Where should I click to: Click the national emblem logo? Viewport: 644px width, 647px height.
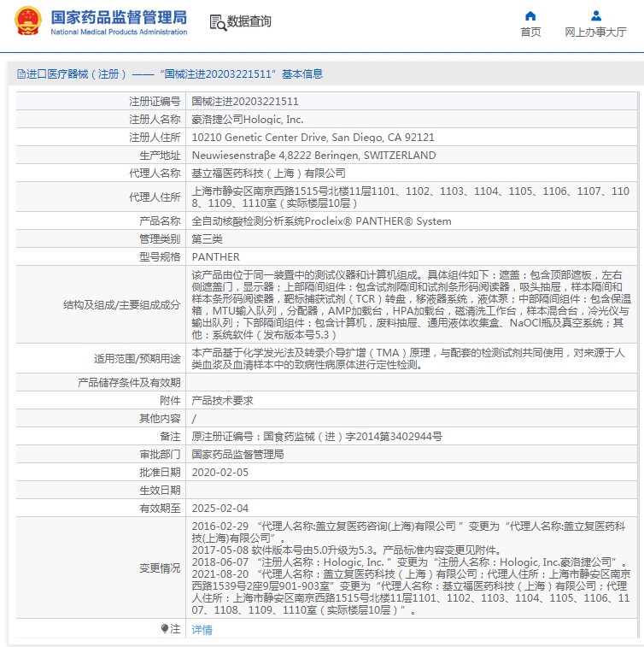(x=27, y=21)
